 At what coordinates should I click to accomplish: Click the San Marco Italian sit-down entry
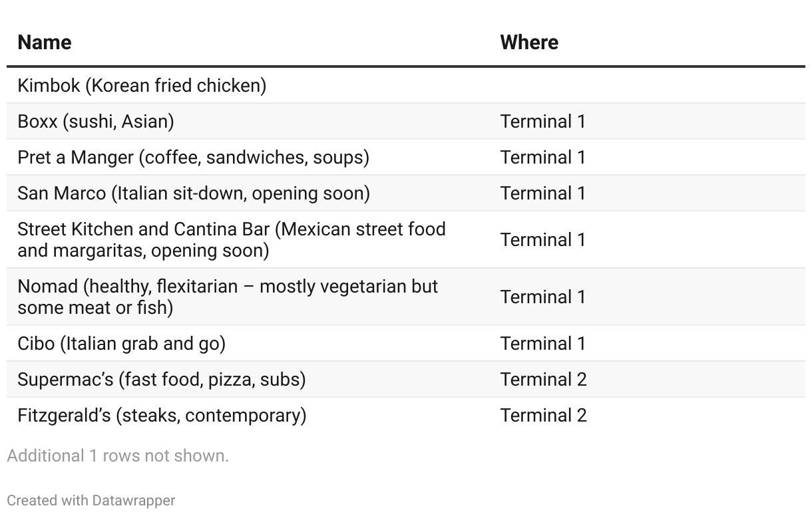pos(194,193)
